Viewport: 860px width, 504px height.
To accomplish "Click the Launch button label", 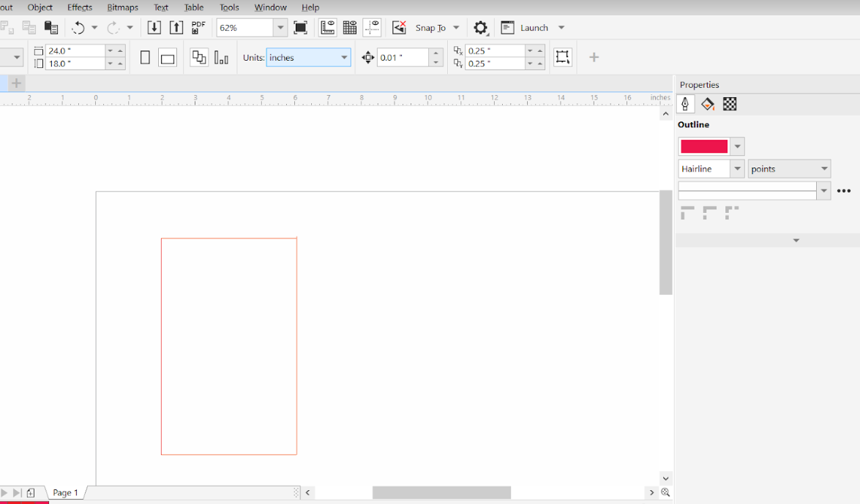I will click(x=534, y=27).
